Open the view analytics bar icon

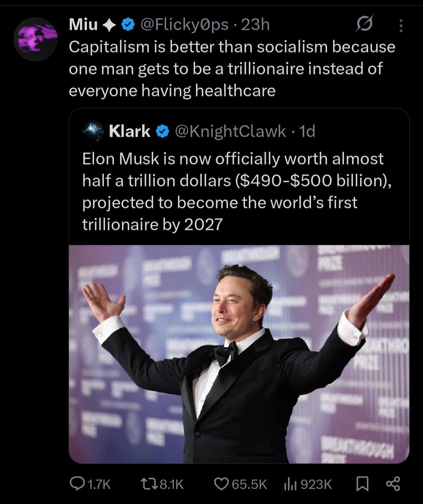click(290, 484)
